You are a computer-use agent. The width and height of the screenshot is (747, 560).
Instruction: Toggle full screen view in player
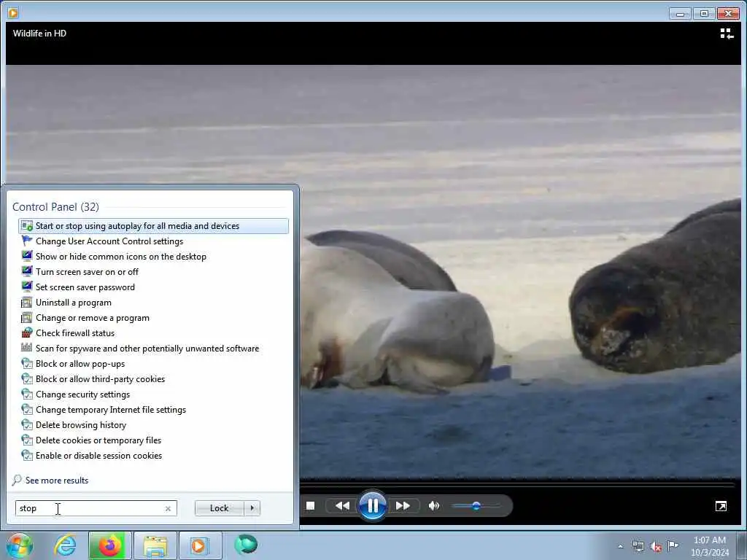pyautogui.click(x=721, y=506)
